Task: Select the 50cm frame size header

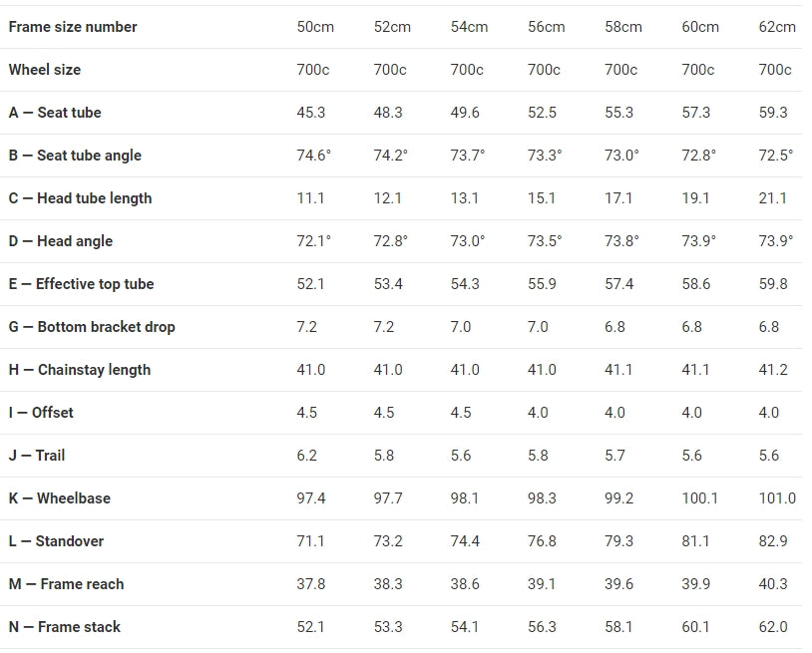Action: click(315, 27)
